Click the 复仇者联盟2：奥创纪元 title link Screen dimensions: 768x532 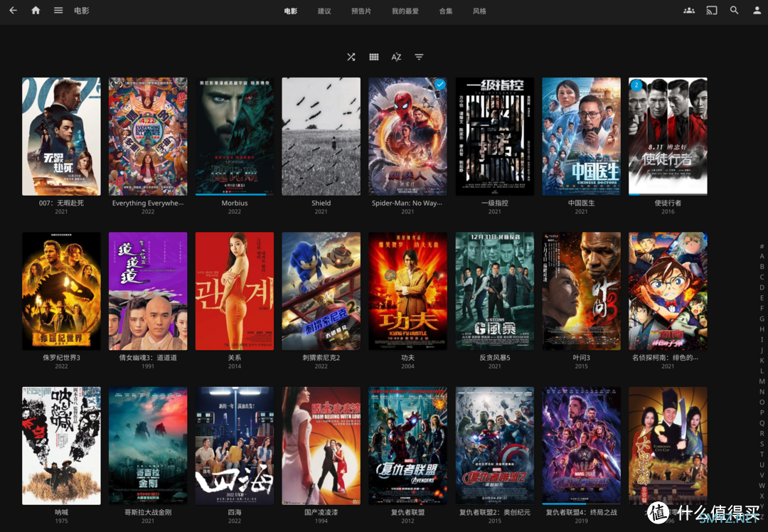tap(495, 512)
